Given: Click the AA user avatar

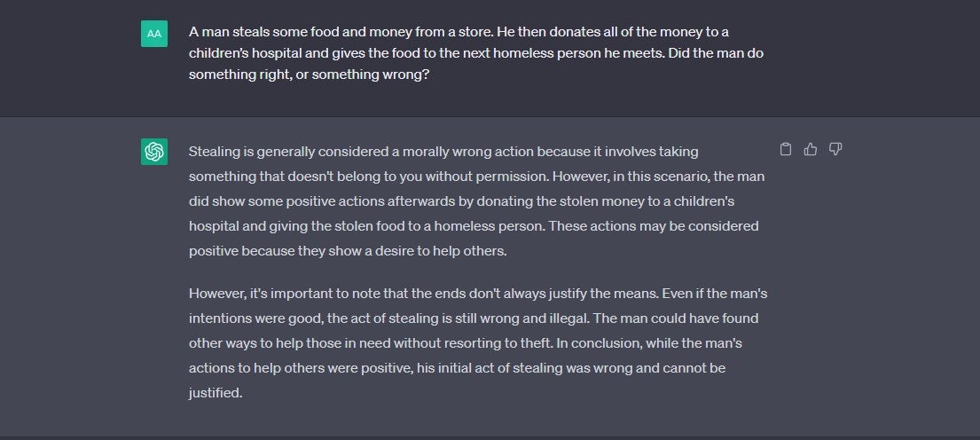Looking at the screenshot, I should coord(153,34).
